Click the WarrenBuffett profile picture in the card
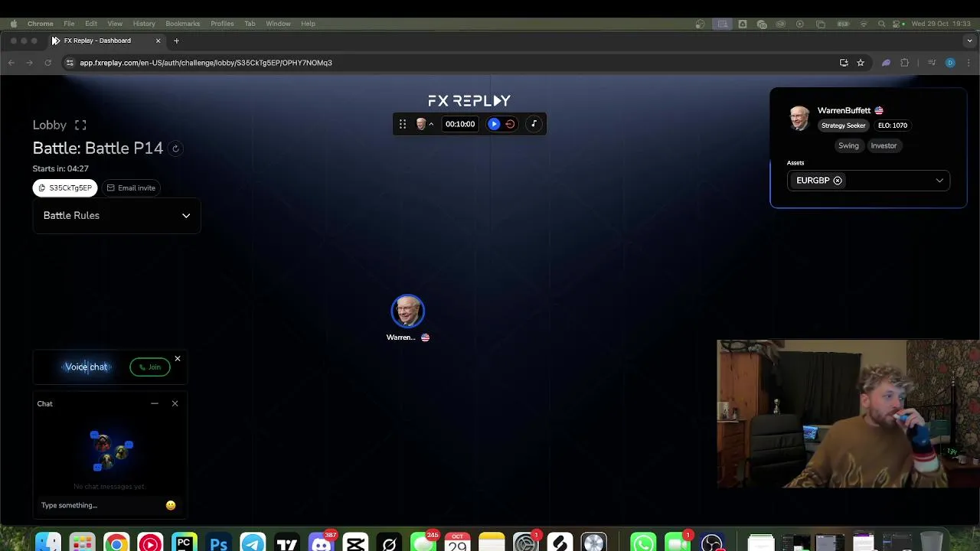This screenshot has width=980, height=551. coord(799,118)
